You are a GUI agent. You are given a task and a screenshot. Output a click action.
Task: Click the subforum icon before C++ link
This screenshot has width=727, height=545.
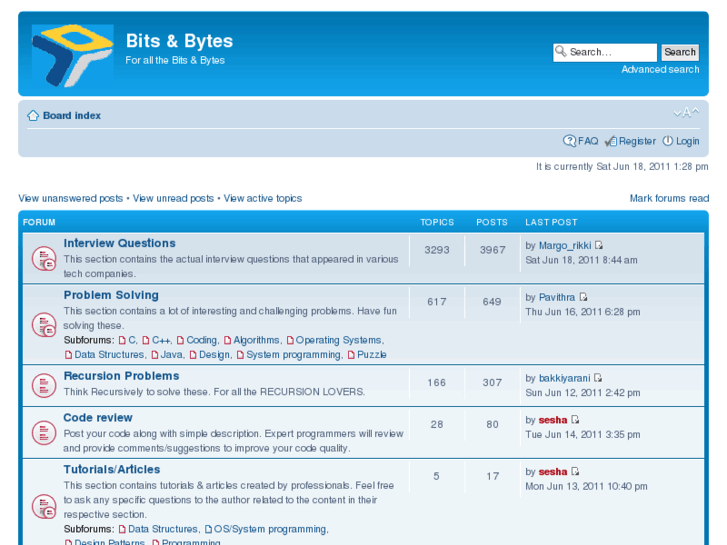pyautogui.click(x=146, y=340)
